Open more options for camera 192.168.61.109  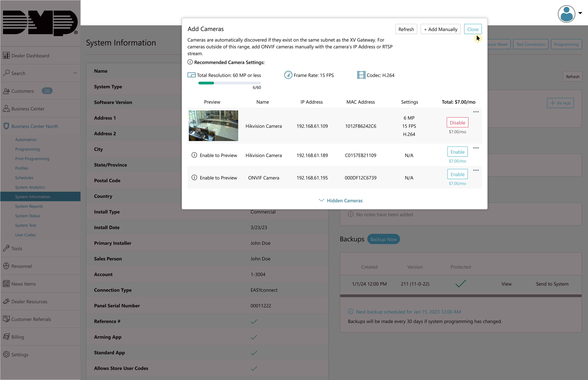[x=476, y=112]
